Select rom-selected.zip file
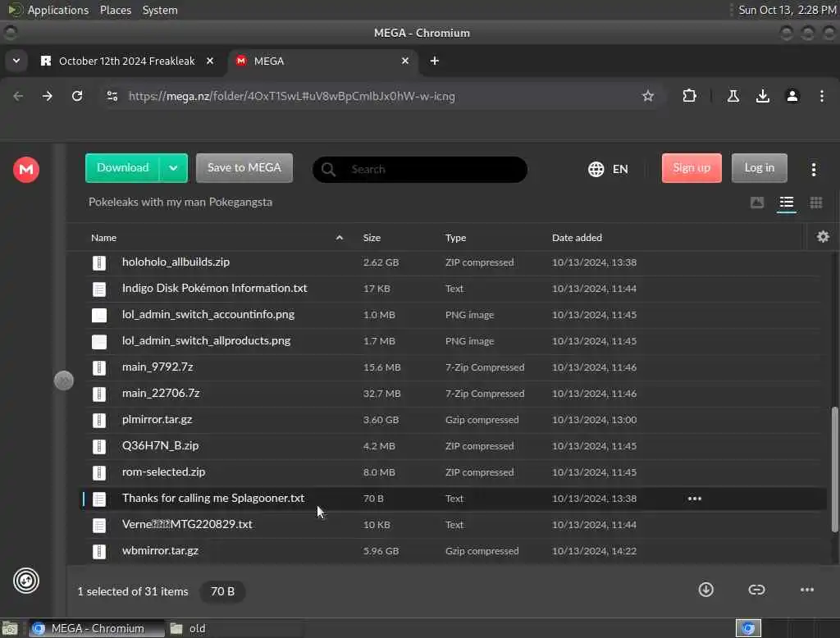The width and height of the screenshot is (840, 638). coord(453,472)
